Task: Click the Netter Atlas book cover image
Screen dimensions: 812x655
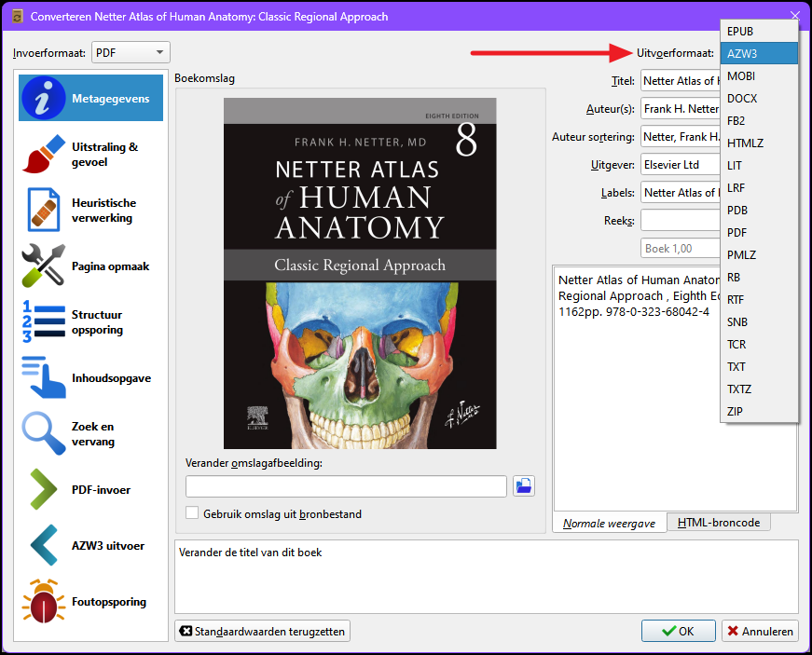Action: [x=360, y=273]
